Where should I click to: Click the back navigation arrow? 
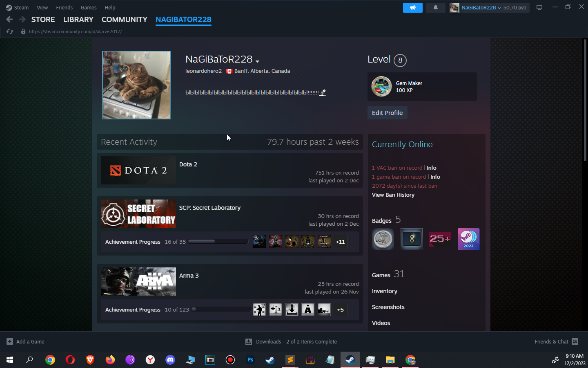point(9,19)
